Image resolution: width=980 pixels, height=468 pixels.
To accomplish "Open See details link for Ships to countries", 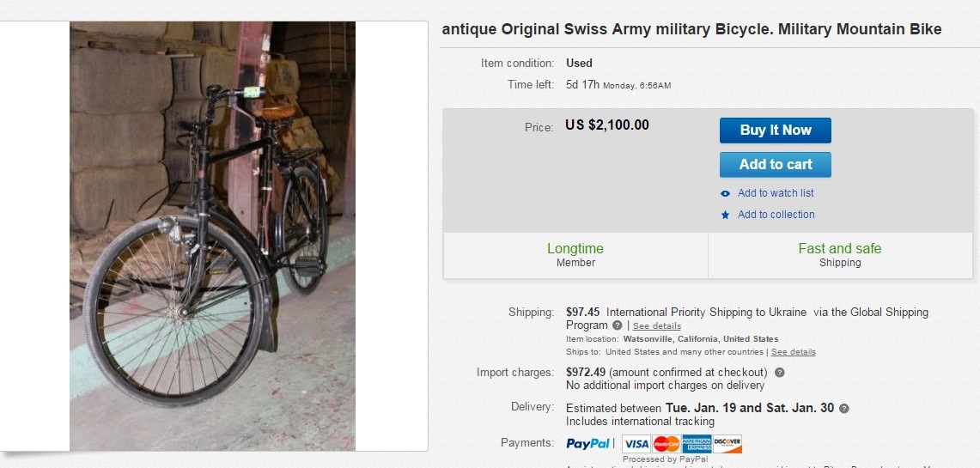I will (x=793, y=352).
